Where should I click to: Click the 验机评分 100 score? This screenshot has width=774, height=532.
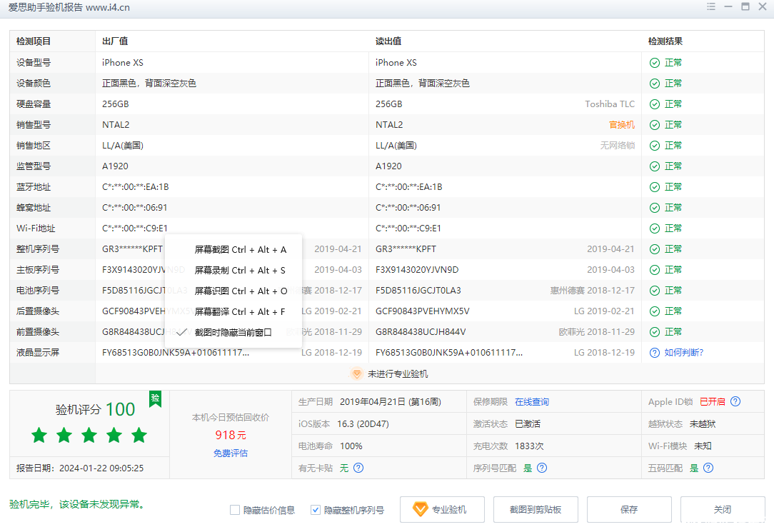point(95,409)
